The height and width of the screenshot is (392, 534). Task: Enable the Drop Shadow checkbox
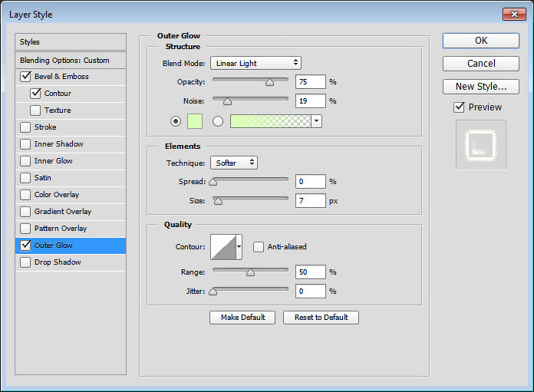click(x=25, y=262)
